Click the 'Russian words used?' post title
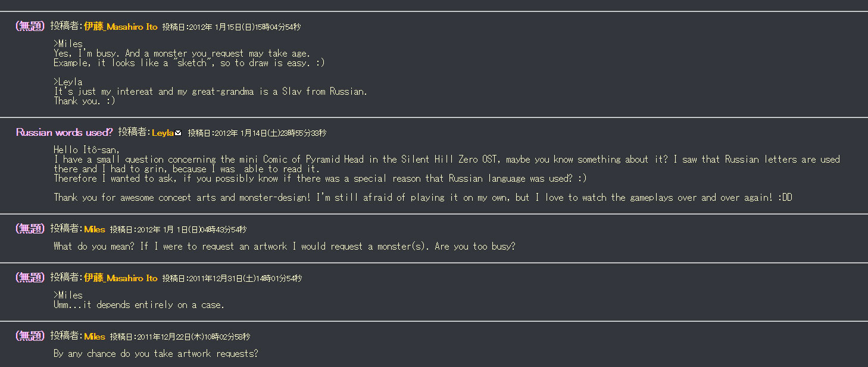The width and height of the screenshot is (868, 367). coord(64,132)
